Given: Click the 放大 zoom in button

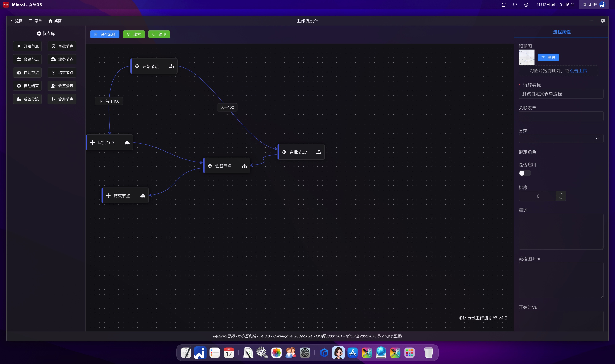Looking at the screenshot, I should [134, 34].
